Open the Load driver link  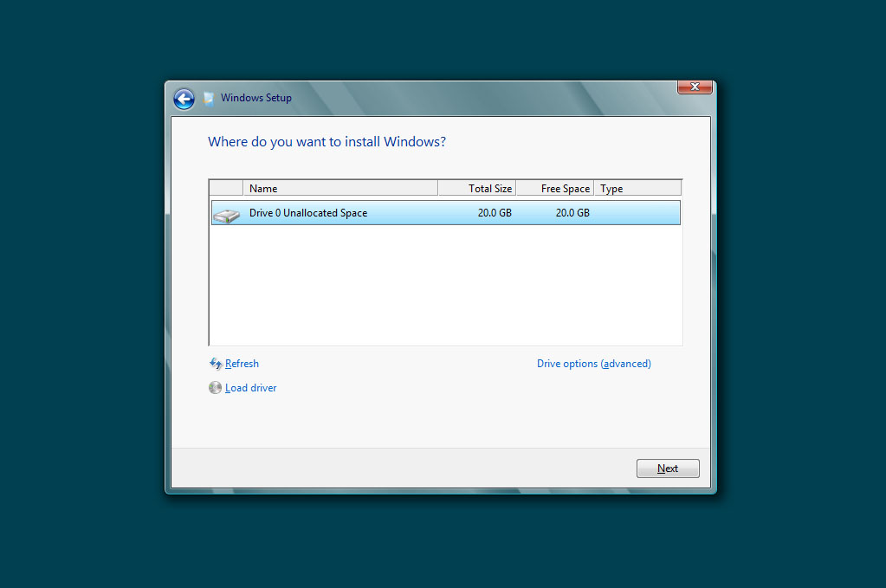click(251, 388)
